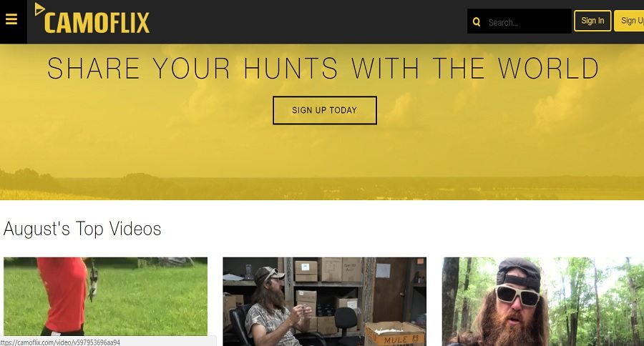Viewport: 644px width, 346px height.
Task: Open the red-shirt archer video thumbnail
Action: pyautogui.click(x=106, y=297)
